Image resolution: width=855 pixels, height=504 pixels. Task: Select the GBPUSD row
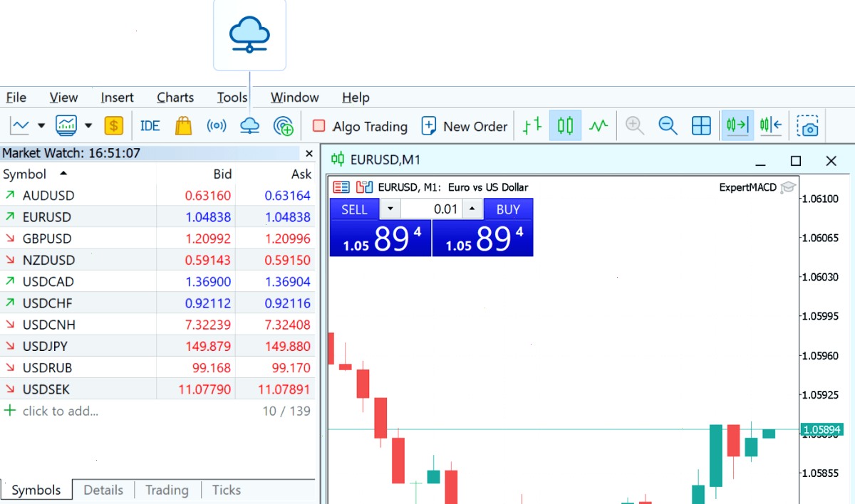(x=157, y=238)
